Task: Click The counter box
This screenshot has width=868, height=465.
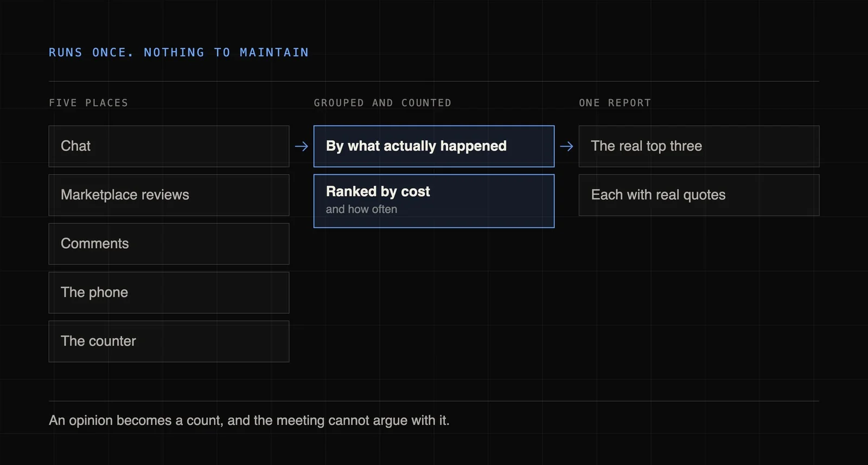Action: pyautogui.click(x=169, y=341)
